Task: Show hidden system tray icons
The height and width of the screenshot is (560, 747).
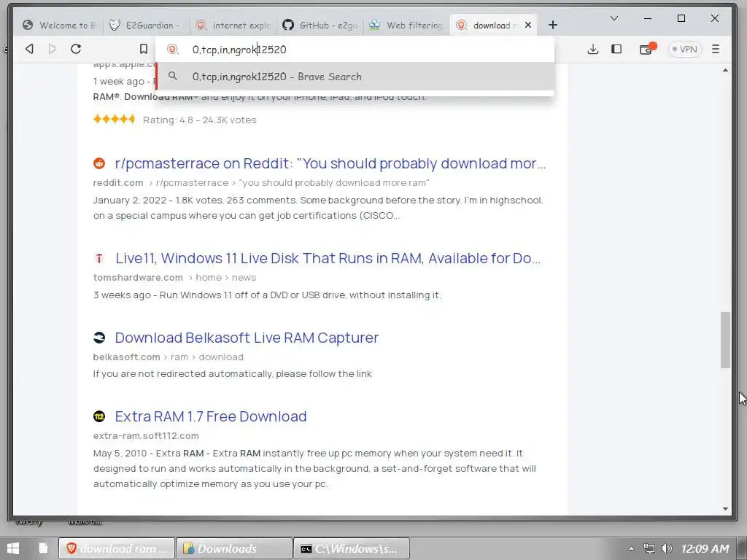Action: (x=631, y=548)
